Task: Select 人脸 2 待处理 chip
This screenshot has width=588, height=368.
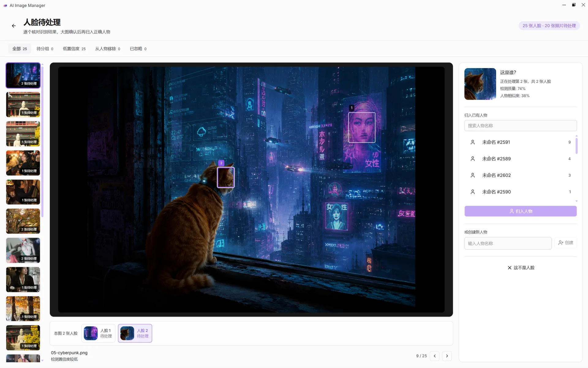Action: 135,333
